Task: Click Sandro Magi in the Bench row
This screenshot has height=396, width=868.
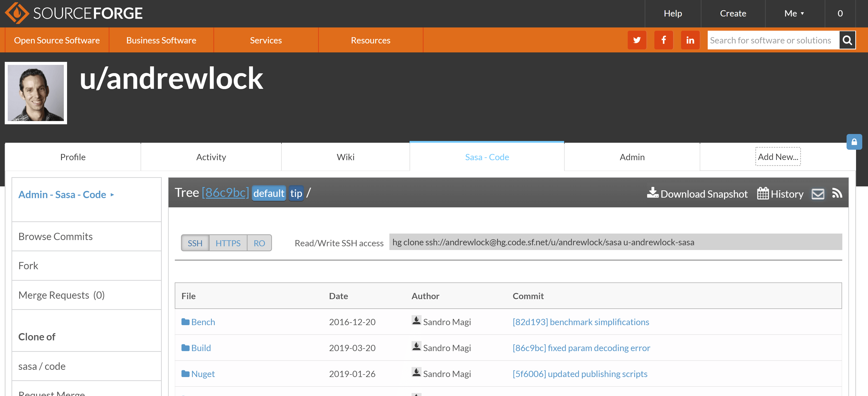Action: pos(447,322)
